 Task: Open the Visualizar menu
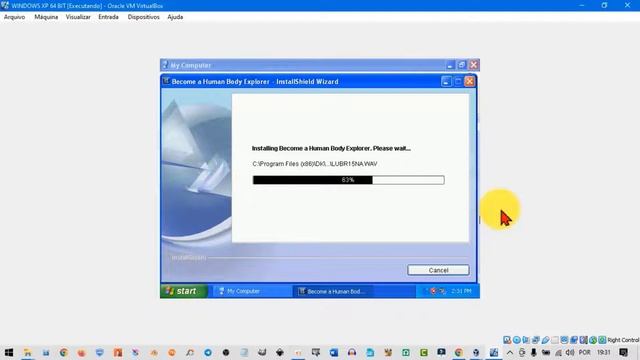pos(78,17)
